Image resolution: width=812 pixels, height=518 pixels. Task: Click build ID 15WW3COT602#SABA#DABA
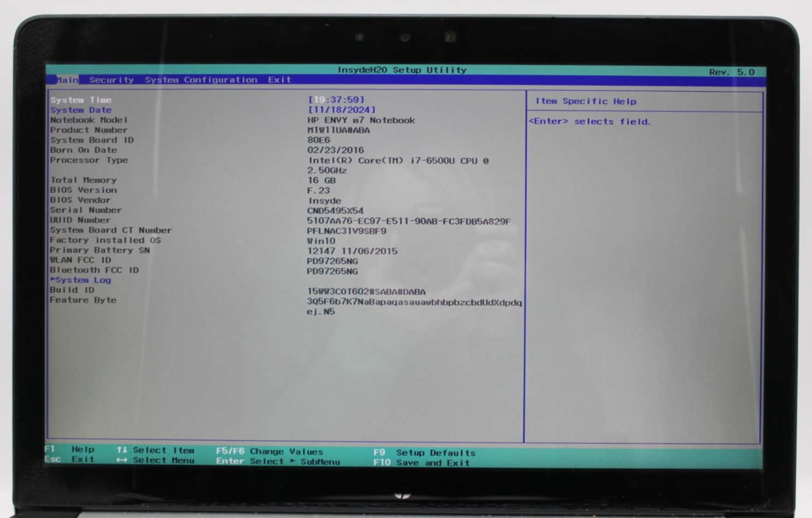[x=366, y=292]
